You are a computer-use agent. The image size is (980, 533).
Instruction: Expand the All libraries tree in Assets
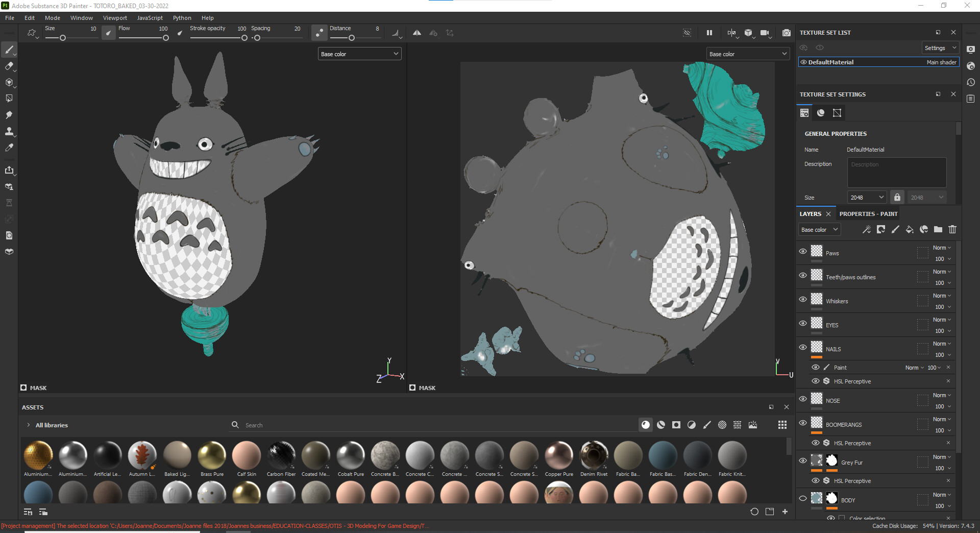pos(28,425)
